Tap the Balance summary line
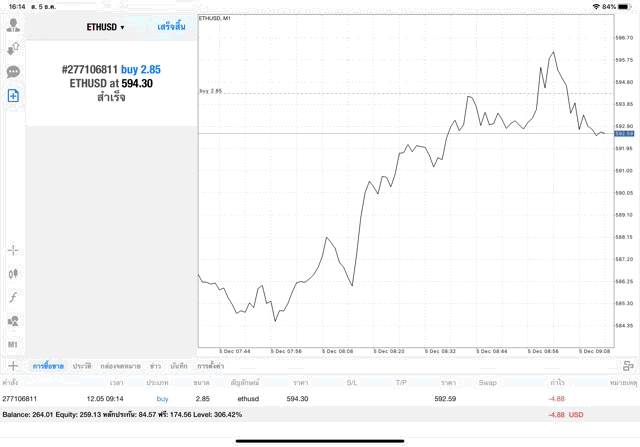Screen dimensions: 640x447 (x=122, y=415)
